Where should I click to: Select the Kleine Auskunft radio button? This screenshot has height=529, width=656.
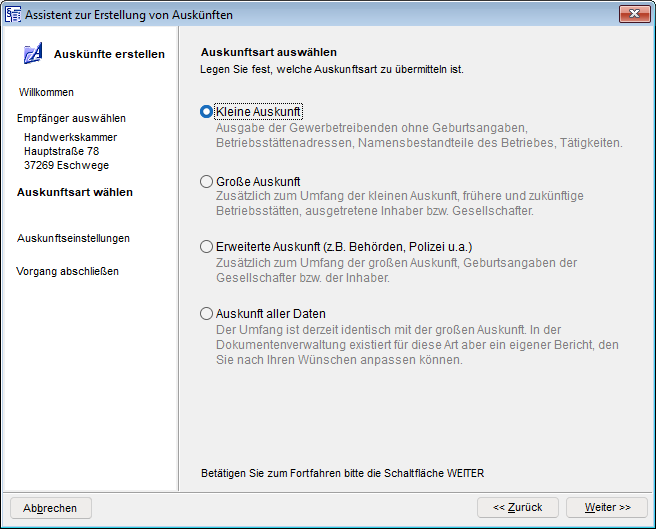[207, 112]
